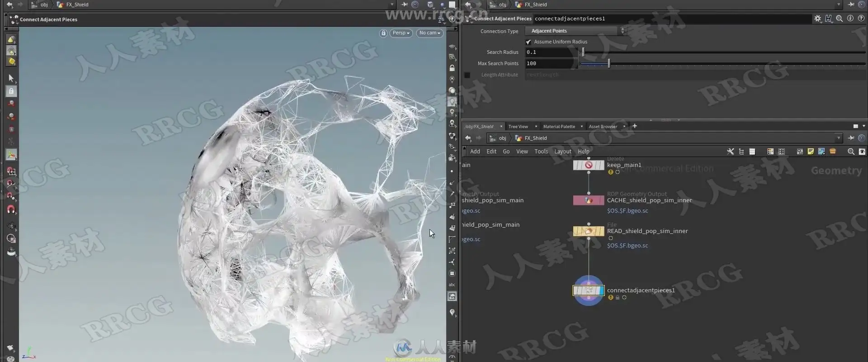Toggle the viewport camera lock icon
This screenshot has width=868, height=362.
click(x=383, y=33)
